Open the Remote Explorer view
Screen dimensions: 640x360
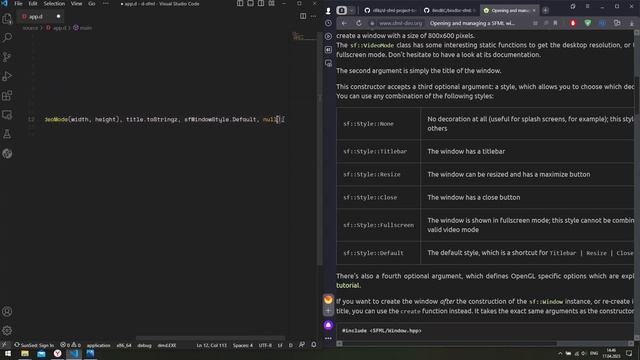[7, 115]
